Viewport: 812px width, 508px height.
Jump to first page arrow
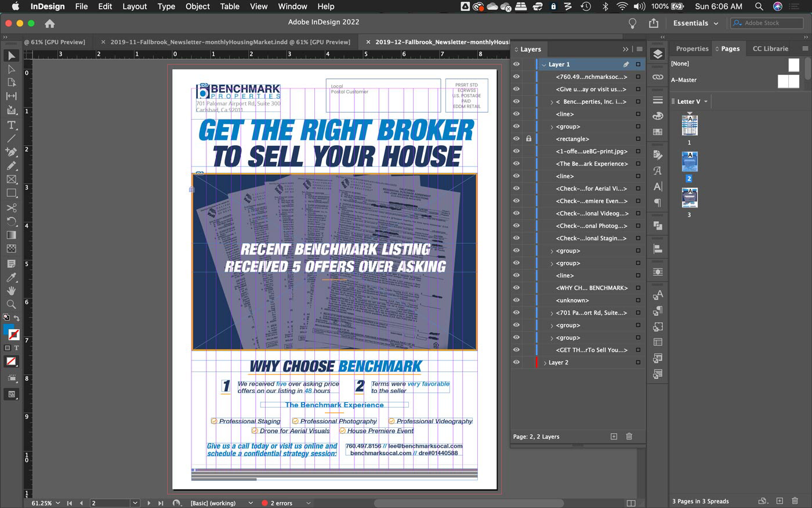(x=69, y=503)
